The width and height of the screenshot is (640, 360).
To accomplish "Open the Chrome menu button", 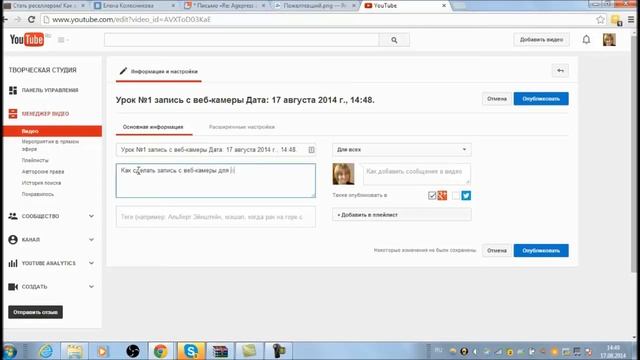I will (631, 19).
